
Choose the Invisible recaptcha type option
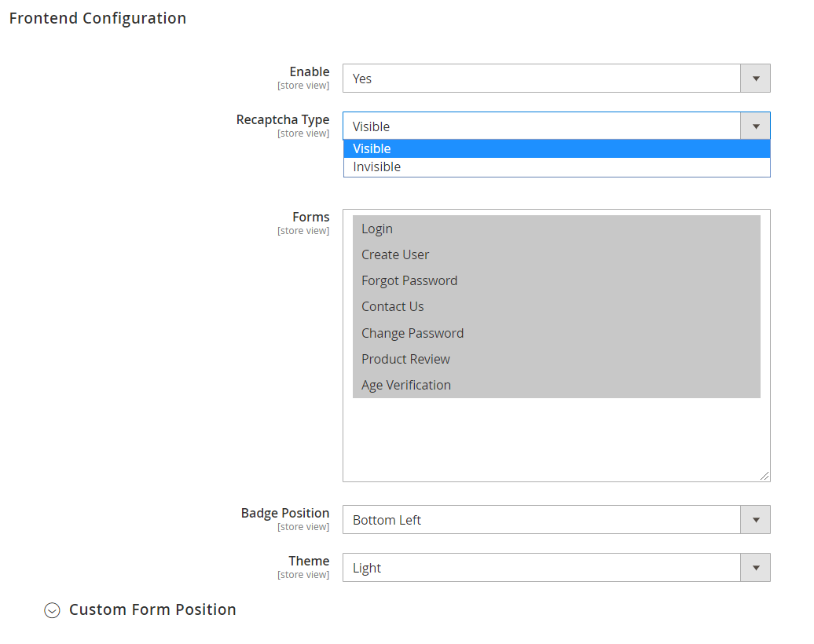556,166
